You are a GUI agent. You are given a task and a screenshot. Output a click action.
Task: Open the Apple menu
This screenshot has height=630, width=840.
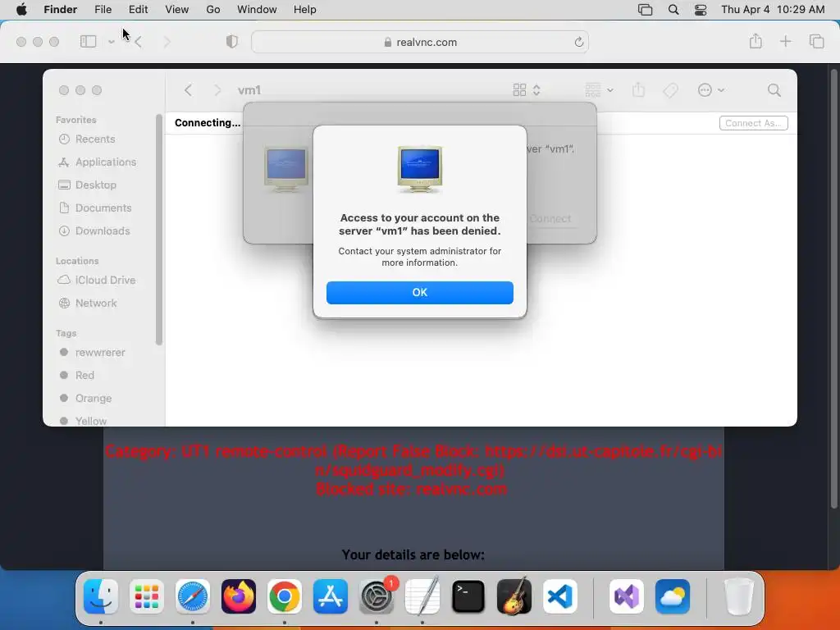tap(21, 10)
